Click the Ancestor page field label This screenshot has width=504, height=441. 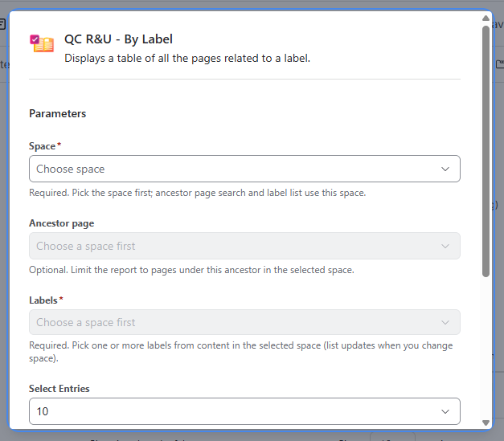point(62,223)
